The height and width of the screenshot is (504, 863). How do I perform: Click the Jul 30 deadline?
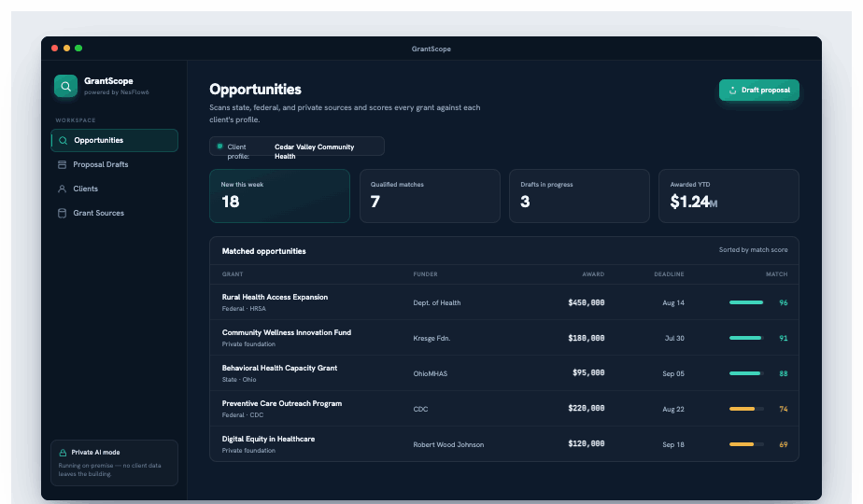tap(674, 339)
